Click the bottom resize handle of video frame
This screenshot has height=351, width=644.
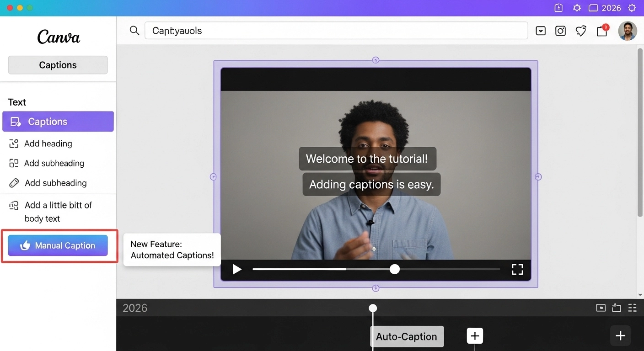pos(376,288)
